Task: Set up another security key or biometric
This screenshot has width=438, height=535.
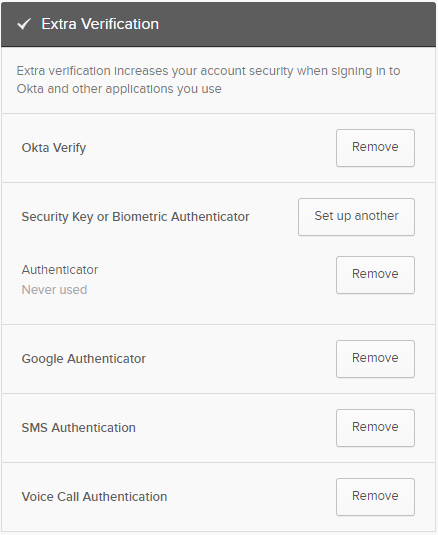Action: 356,217
